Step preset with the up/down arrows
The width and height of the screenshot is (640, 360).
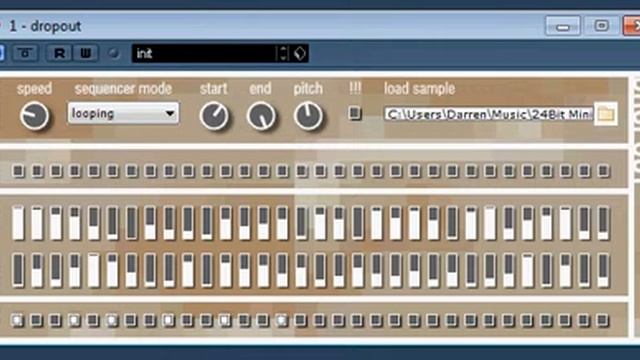click(x=283, y=53)
